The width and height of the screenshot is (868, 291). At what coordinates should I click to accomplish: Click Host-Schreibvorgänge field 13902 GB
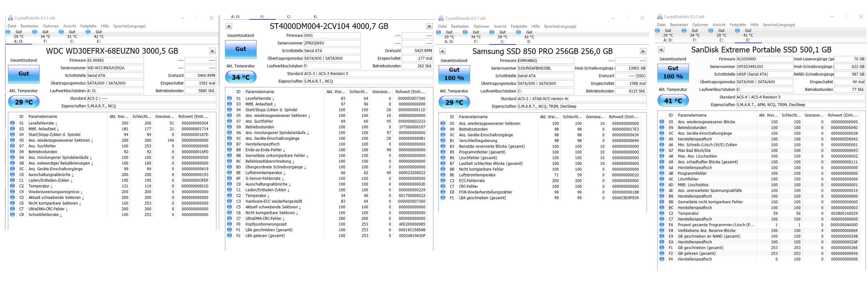631,68
